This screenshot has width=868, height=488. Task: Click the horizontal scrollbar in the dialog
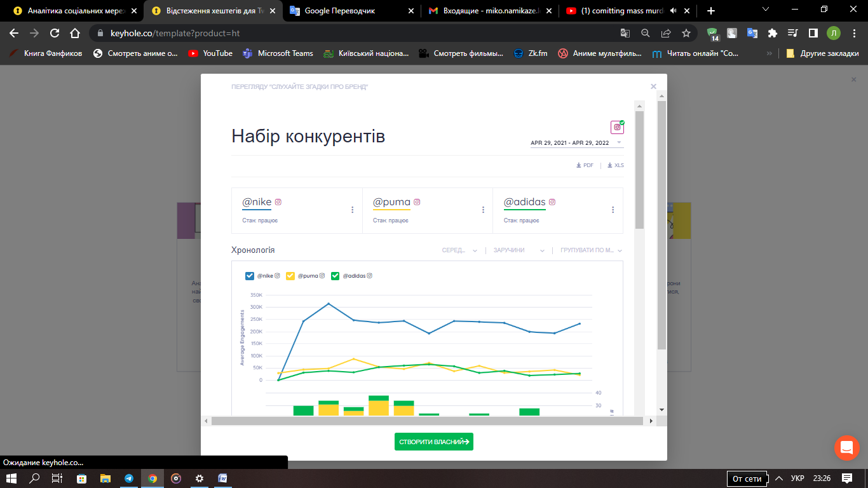tap(427, 421)
